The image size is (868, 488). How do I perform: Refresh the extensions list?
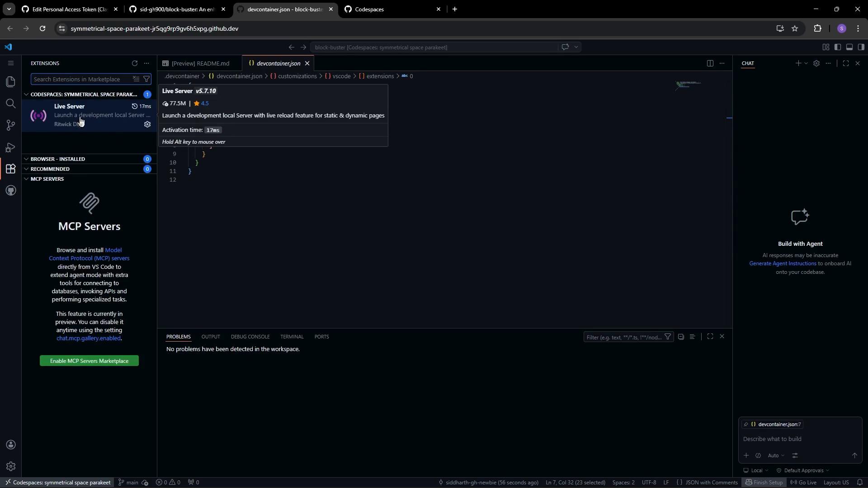134,63
